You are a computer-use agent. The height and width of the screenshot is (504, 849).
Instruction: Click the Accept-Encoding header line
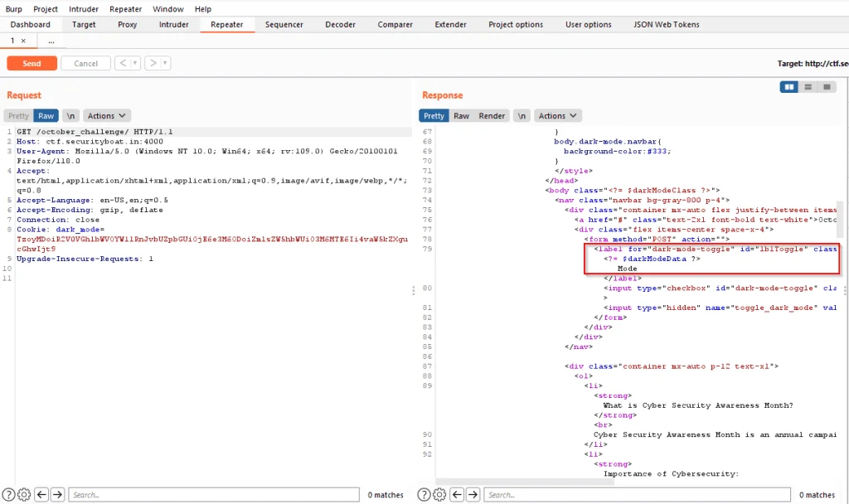click(90, 210)
